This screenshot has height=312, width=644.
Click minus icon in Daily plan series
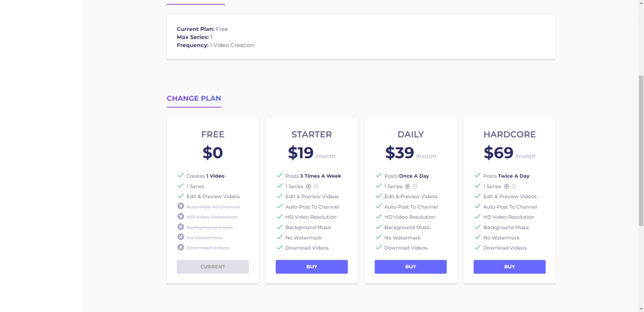[x=415, y=186]
